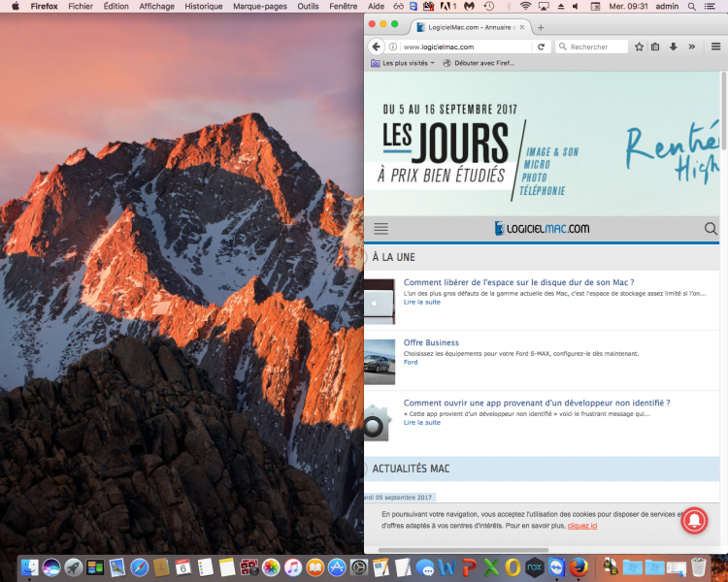The image size is (728, 582).
Task: Click the Ford car thumbnail image
Action: [x=380, y=362]
